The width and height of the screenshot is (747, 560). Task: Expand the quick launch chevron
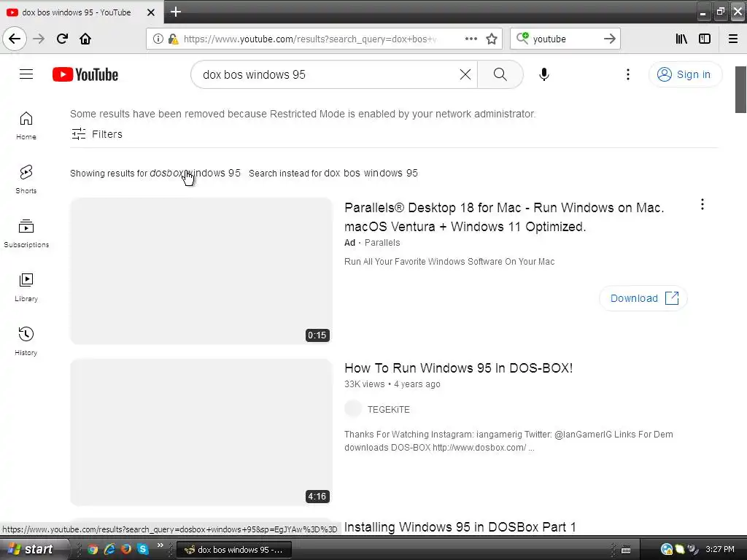(160, 545)
